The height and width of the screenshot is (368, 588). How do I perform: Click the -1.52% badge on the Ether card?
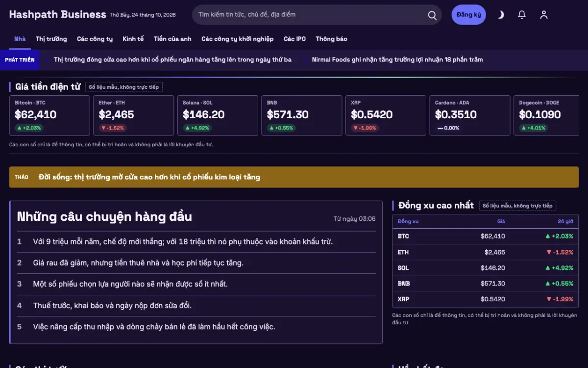(x=113, y=128)
